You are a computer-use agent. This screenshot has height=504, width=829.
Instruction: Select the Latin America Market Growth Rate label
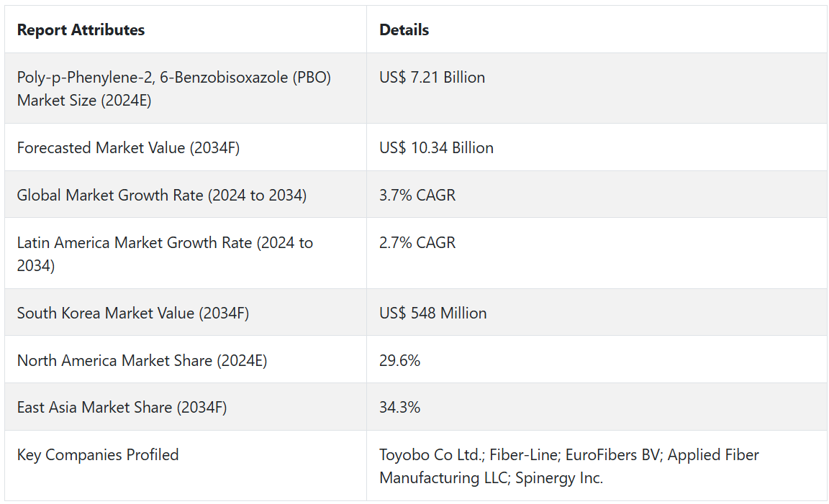pyautogui.click(x=165, y=254)
